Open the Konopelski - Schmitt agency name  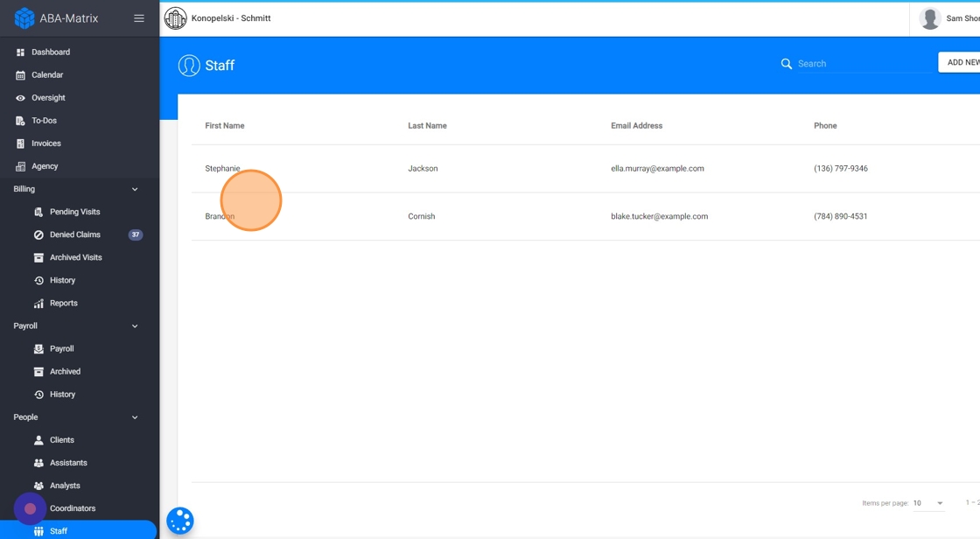coord(231,18)
